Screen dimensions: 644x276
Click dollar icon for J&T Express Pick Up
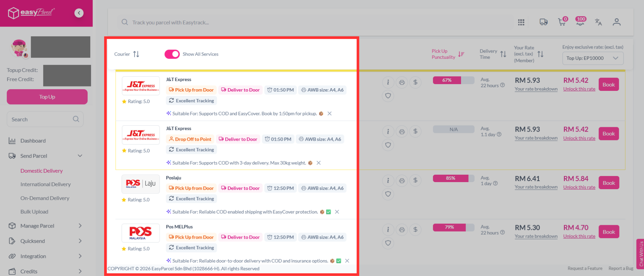pos(416,82)
